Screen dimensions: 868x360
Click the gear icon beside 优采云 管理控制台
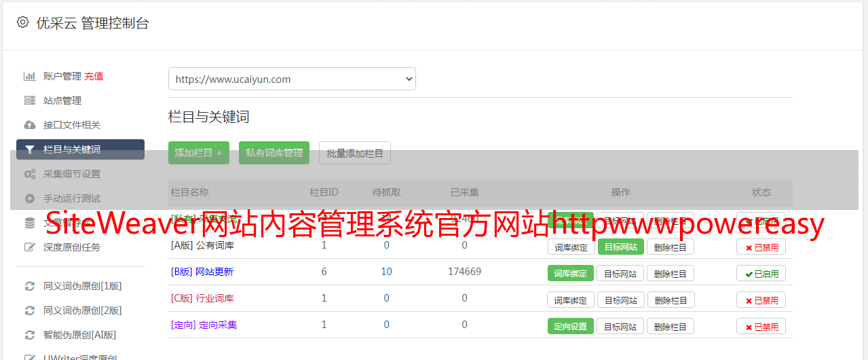(23, 22)
